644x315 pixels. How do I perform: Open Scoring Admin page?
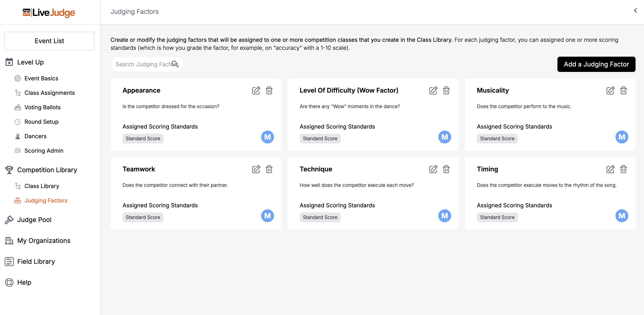44,150
